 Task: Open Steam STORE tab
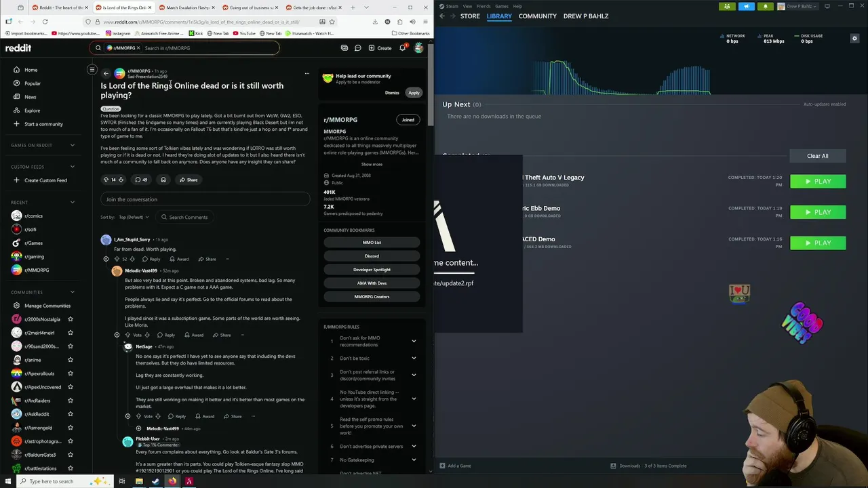470,16
